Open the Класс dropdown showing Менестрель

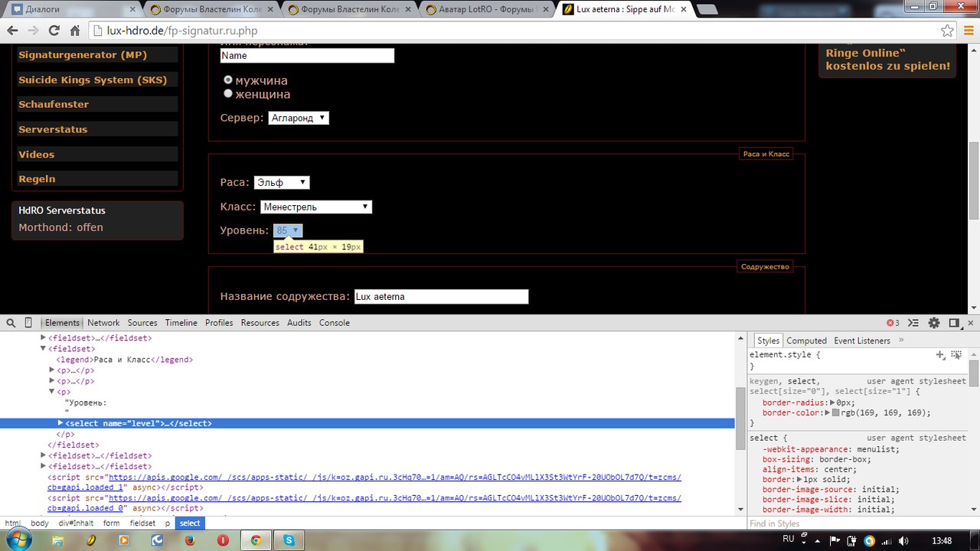pos(316,207)
